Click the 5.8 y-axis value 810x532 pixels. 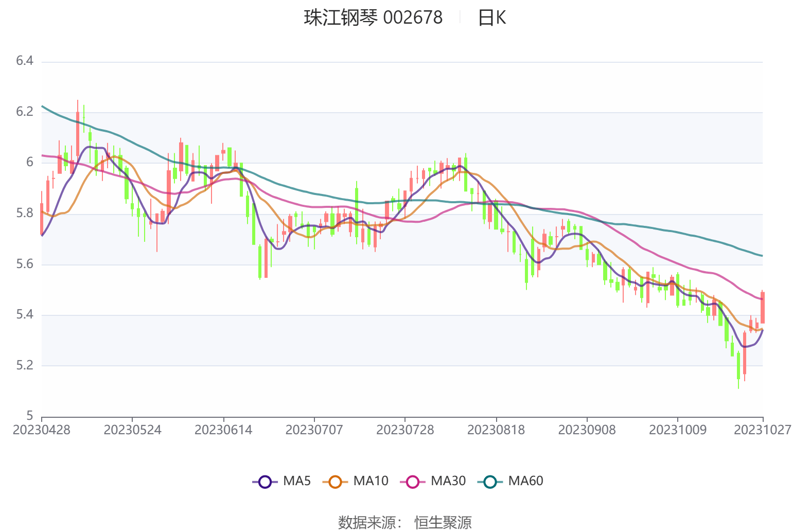pos(25,213)
